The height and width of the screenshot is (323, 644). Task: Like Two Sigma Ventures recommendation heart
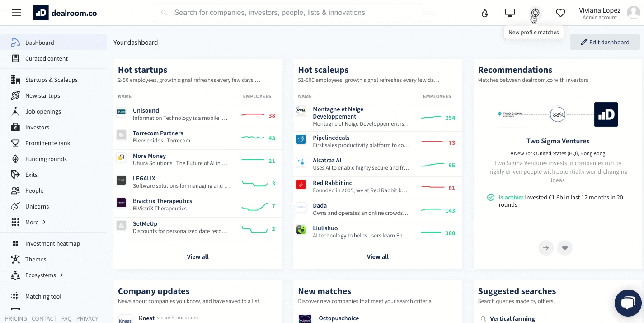[x=565, y=248]
